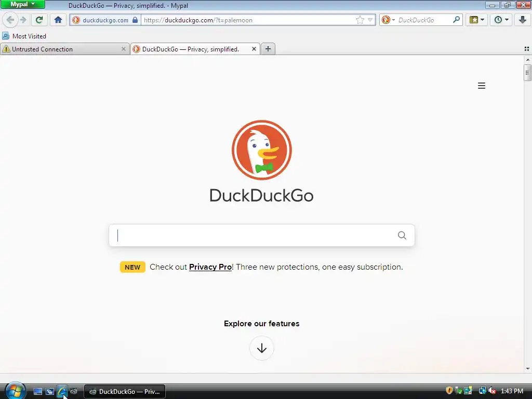Go back one page with the back arrow

(x=10, y=20)
